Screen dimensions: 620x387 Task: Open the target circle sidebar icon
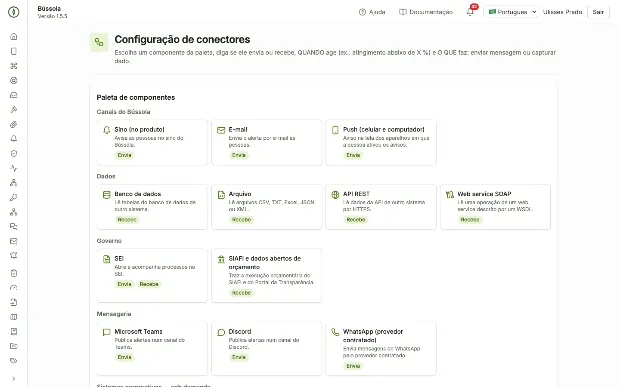[13, 81]
